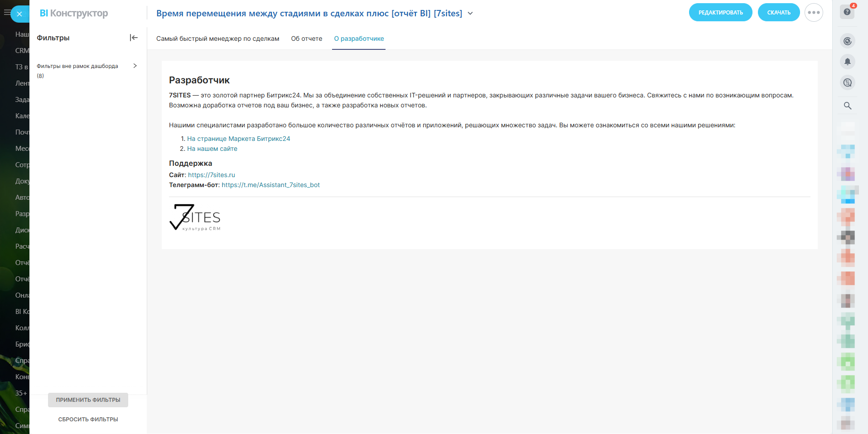
Task: Open the notifications bell
Action: 848,62
